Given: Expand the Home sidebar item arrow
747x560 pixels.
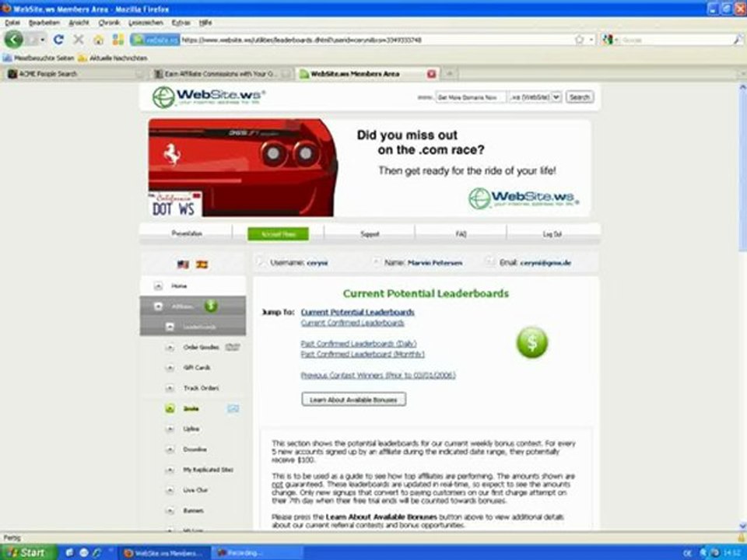Looking at the screenshot, I should pyautogui.click(x=158, y=286).
